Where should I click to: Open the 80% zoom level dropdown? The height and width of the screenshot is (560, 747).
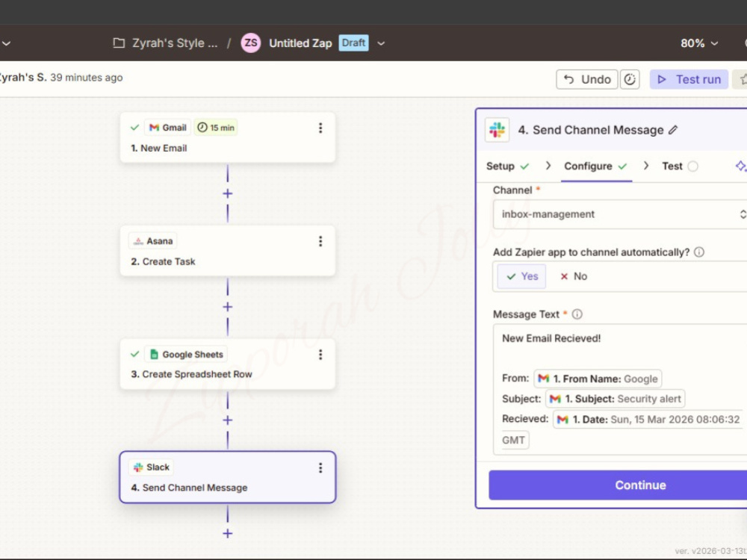pos(699,43)
